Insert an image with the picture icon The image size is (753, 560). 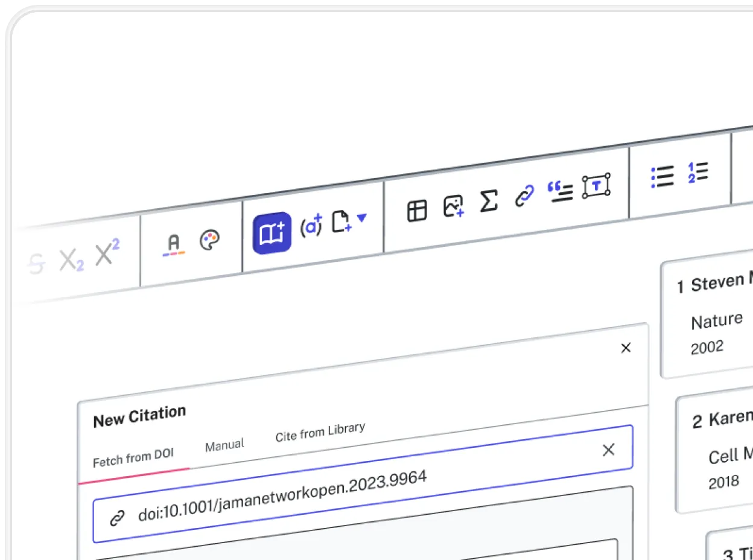point(453,206)
